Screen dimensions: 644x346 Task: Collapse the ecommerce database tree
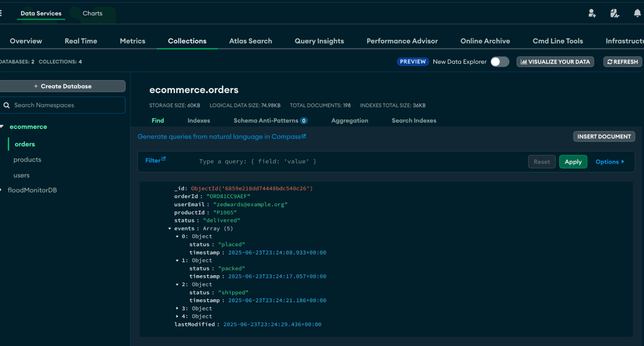click(x=2, y=127)
